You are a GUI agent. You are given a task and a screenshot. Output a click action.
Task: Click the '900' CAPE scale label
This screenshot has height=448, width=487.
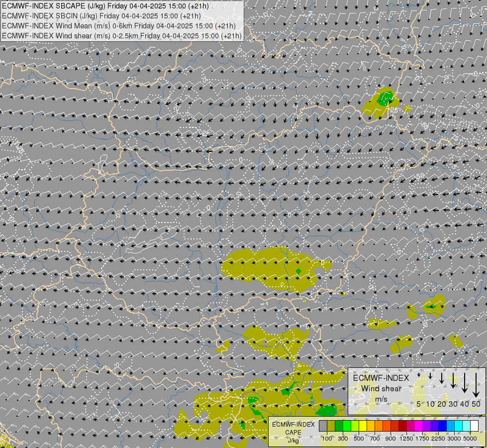click(390, 439)
